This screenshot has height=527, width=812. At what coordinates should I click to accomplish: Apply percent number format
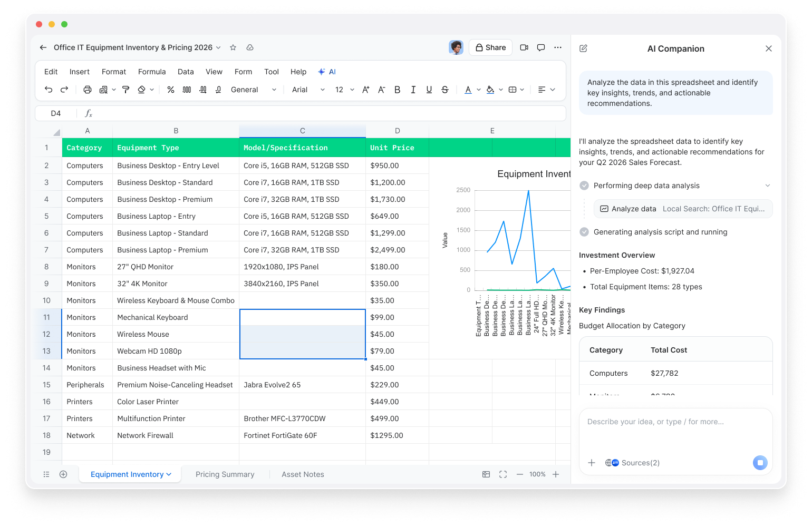pos(170,90)
